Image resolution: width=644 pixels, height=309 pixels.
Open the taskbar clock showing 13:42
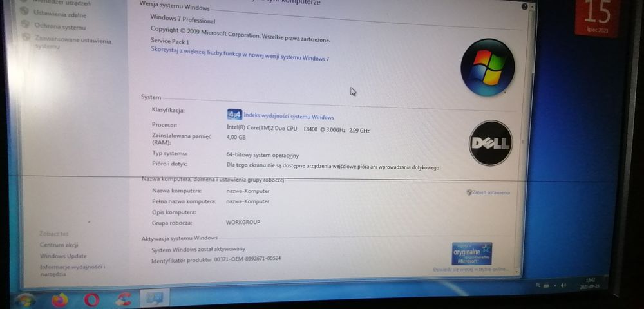coord(591,283)
